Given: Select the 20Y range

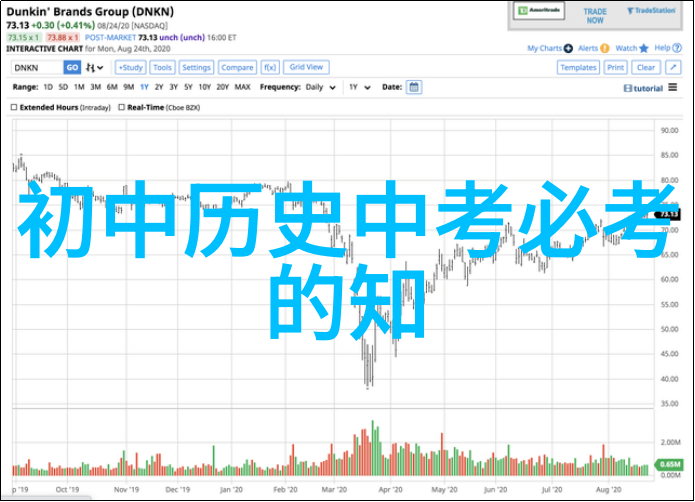Looking at the screenshot, I should pos(223,87).
